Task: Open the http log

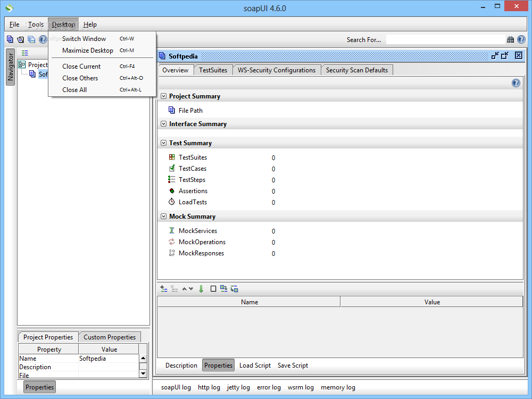Action: point(209,387)
